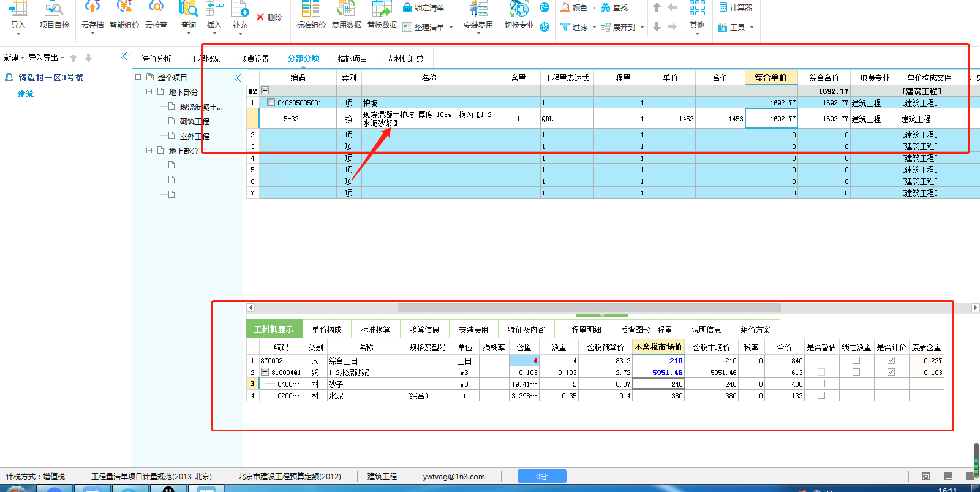Click the 0分 score progress bar

coord(541,476)
